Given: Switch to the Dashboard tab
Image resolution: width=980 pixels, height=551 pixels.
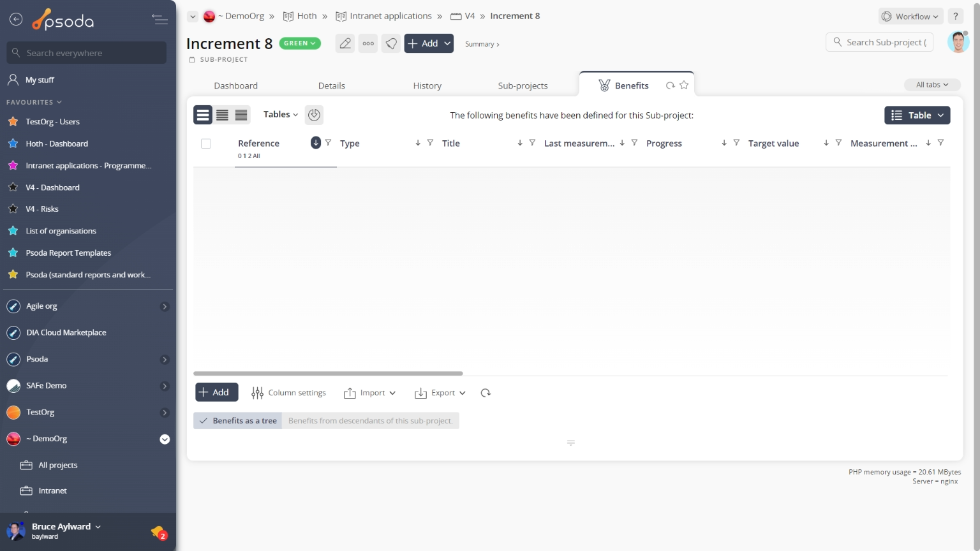Looking at the screenshot, I should pyautogui.click(x=236, y=85).
